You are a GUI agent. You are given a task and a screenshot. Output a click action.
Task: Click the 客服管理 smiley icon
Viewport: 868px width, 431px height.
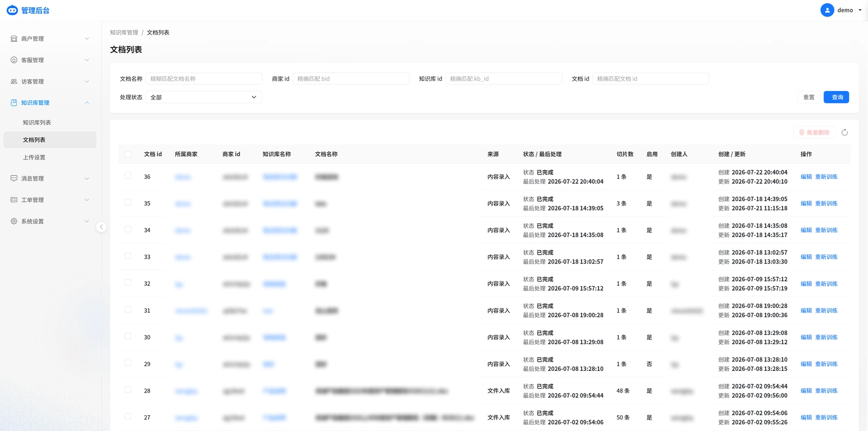pos(14,60)
